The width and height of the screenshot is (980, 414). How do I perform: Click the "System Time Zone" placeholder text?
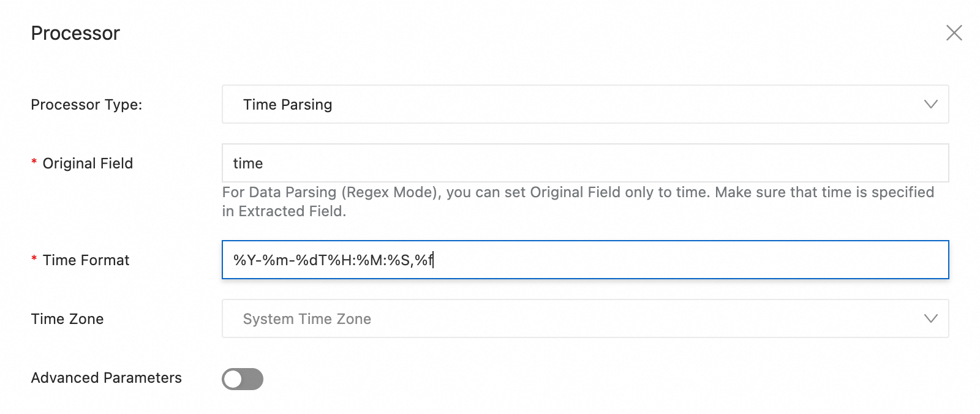coord(307,319)
